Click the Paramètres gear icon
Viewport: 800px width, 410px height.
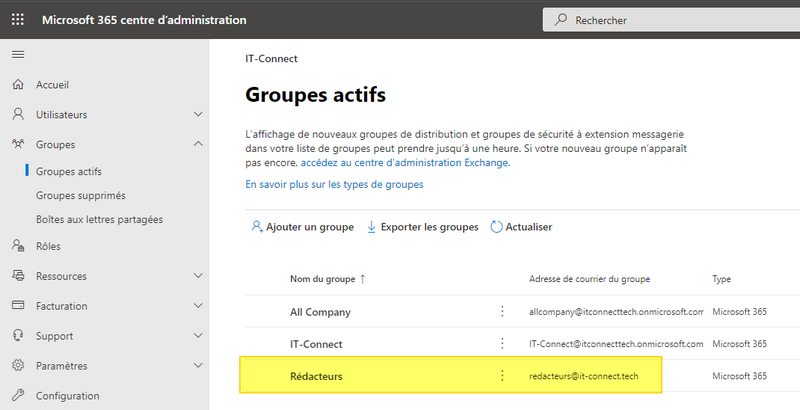click(x=18, y=366)
